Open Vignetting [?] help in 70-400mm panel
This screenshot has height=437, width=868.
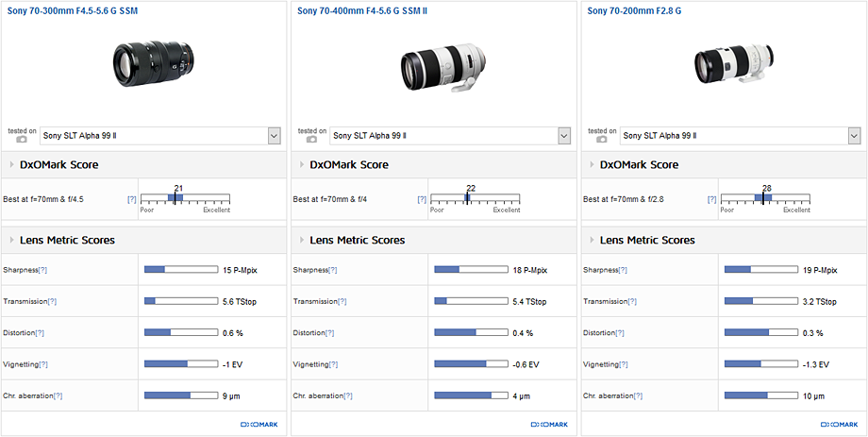[x=333, y=364]
